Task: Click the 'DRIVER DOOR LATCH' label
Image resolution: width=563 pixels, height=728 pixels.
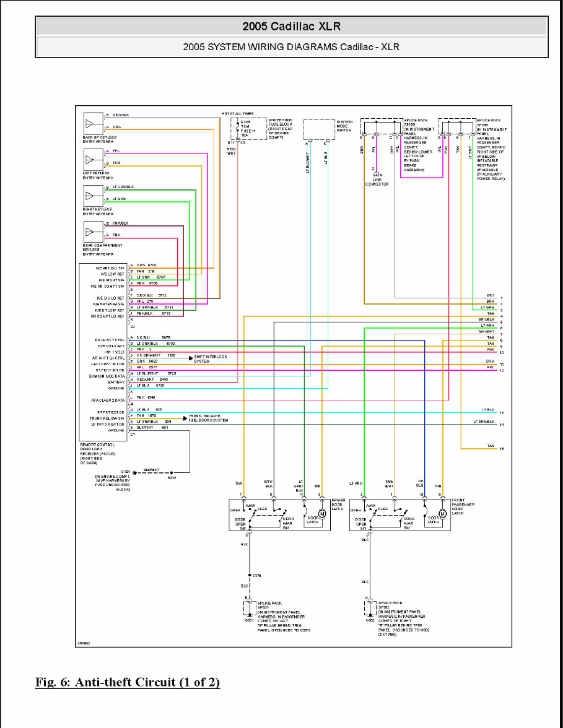Action: coord(338,505)
